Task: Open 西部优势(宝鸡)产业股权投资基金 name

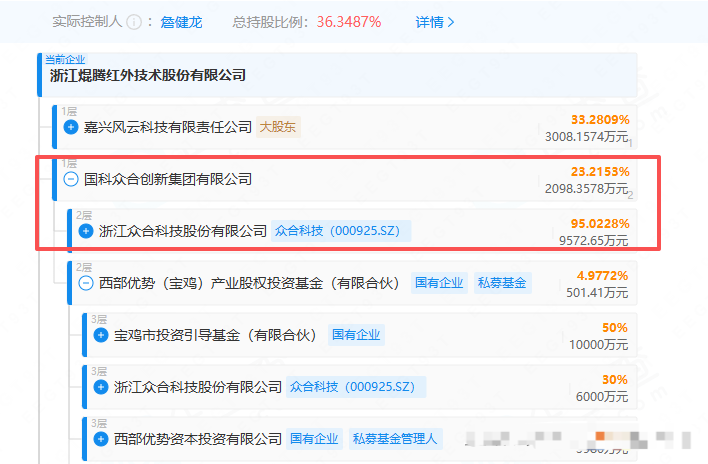Action: click(249, 283)
